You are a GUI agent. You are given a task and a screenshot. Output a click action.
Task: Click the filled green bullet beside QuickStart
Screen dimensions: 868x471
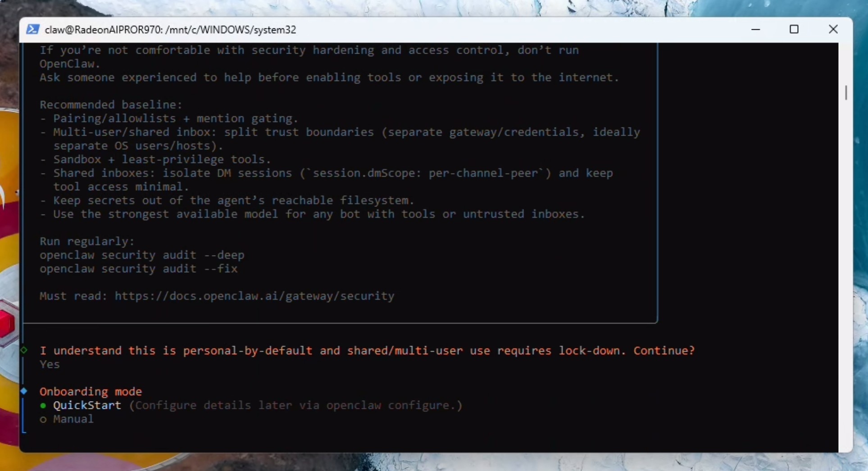[43, 406]
